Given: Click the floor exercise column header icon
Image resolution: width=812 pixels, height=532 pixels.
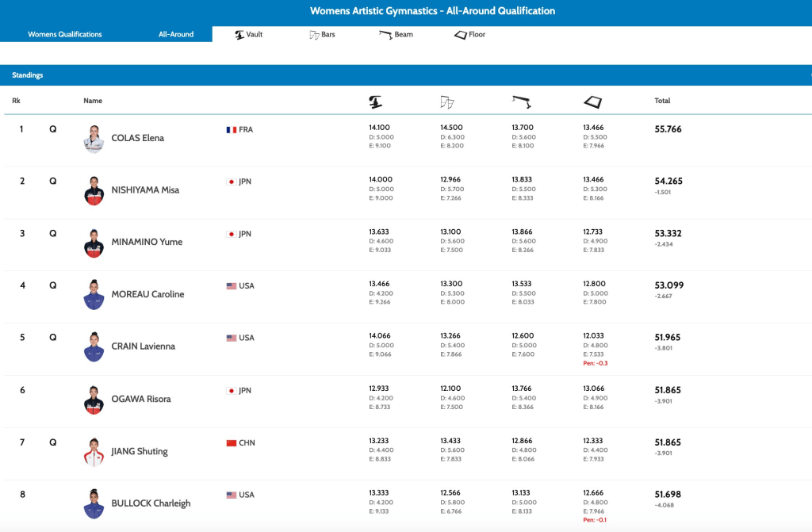Looking at the screenshot, I should 592,101.
